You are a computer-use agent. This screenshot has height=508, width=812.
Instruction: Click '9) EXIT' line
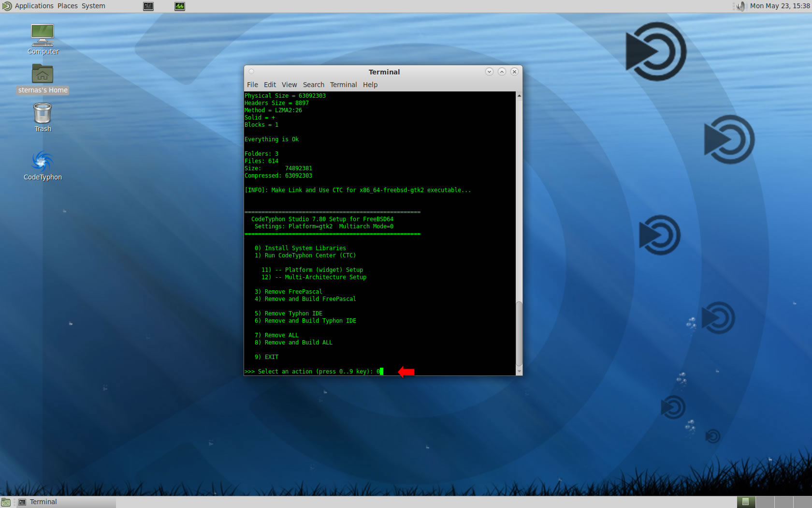266,357
